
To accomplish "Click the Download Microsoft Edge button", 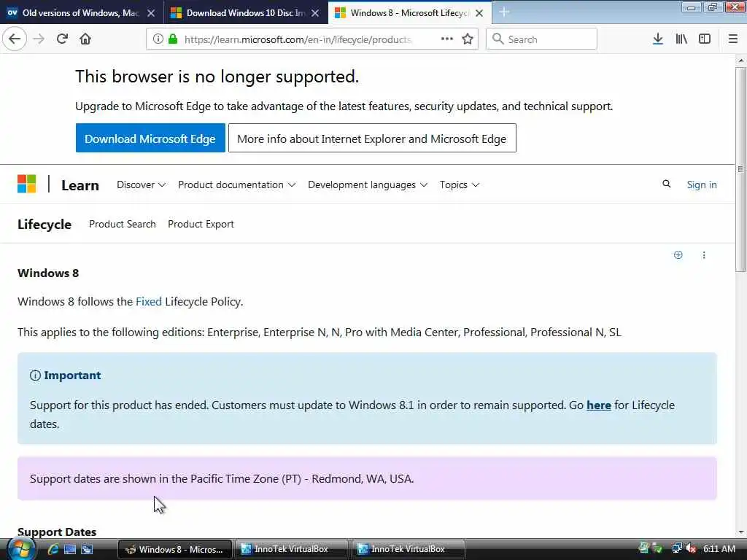I will (x=150, y=138).
